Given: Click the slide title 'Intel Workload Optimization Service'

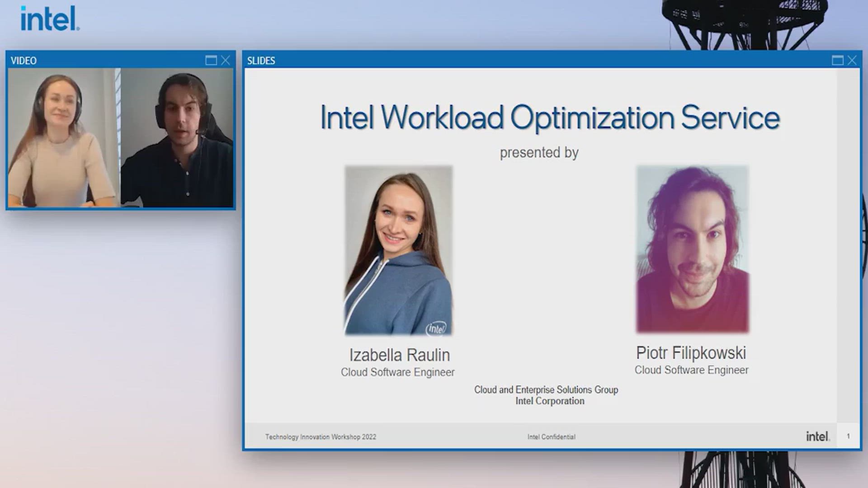Looking at the screenshot, I should [550, 117].
